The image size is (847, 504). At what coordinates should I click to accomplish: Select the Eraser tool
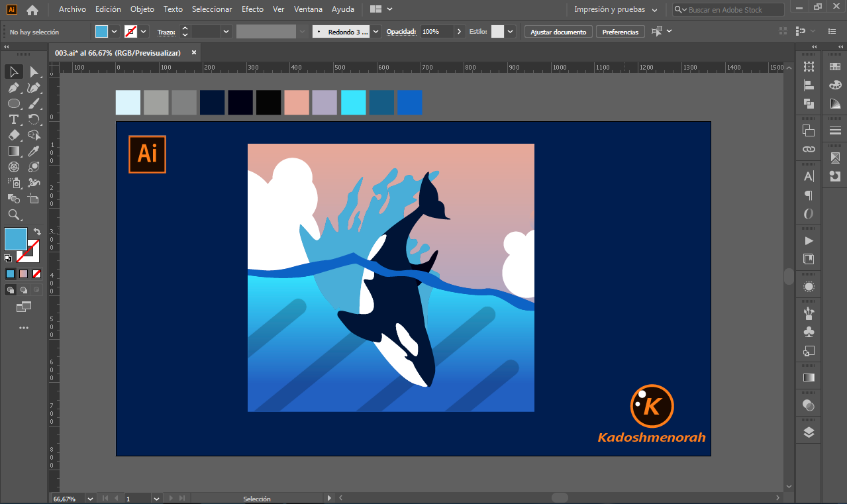pyautogui.click(x=14, y=135)
